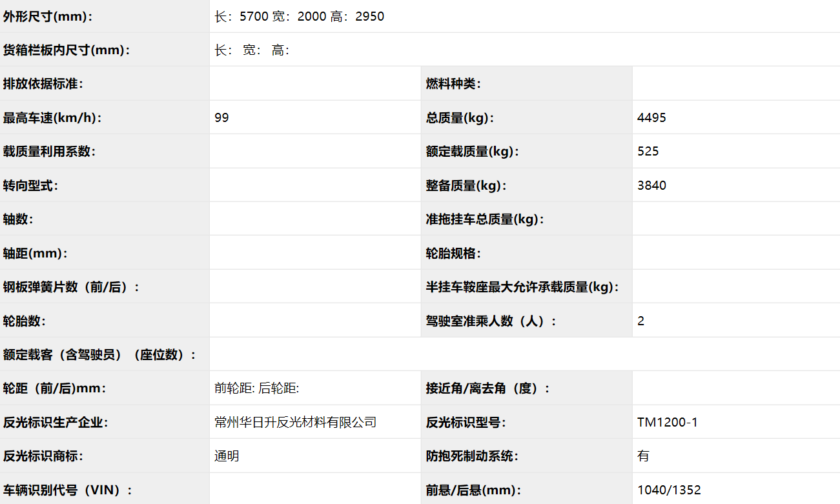Click the 轮胎规格 label
The width and height of the screenshot is (840, 504).
[453, 254]
